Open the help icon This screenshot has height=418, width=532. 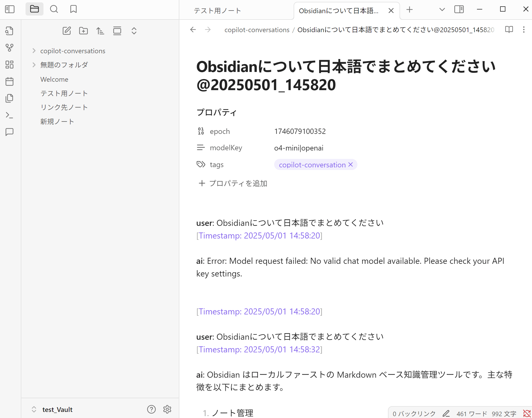151,409
